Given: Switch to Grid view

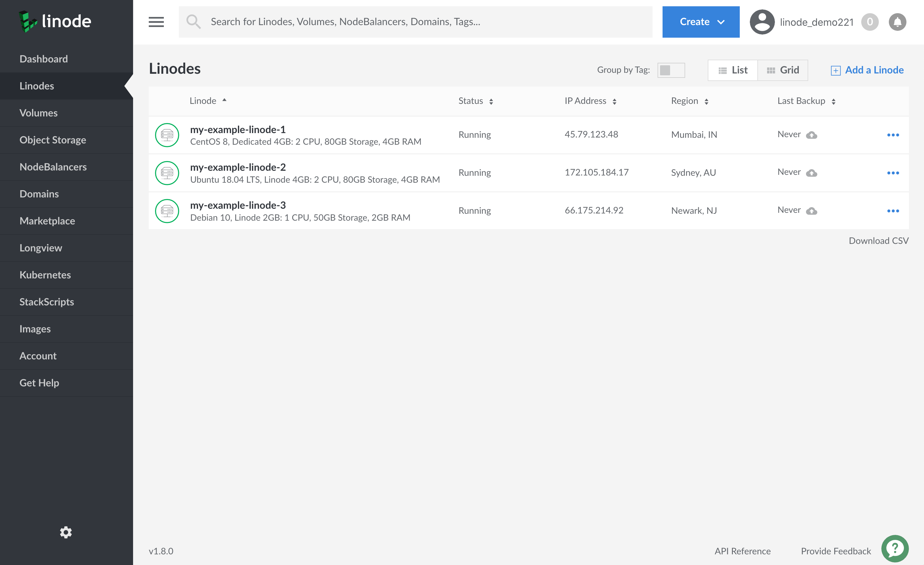Looking at the screenshot, I should [x=783, y=70].
